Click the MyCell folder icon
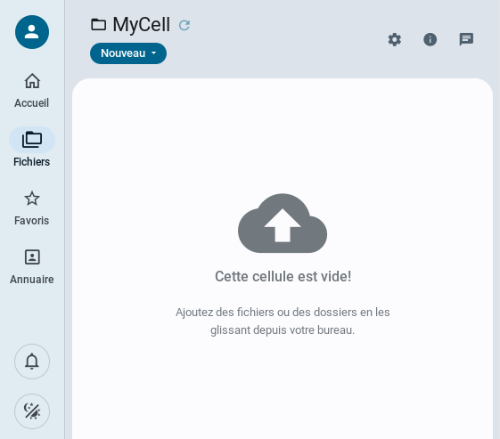Screen dimensions: 500x439 (99, 25)
